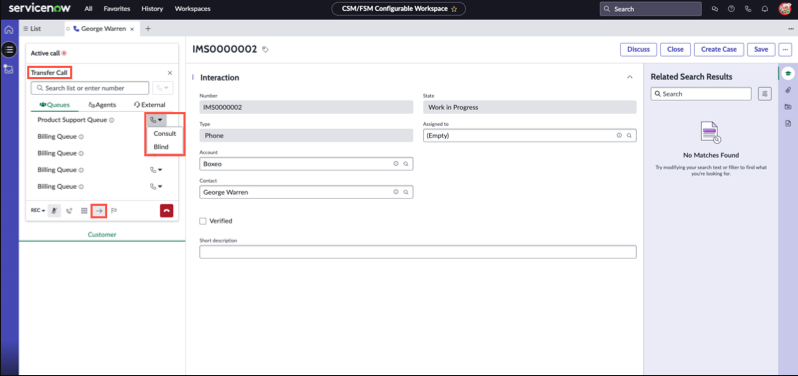This screenshot has width=798, height=376.
Task: Open the All menu
Action: (x=89, y=9)
